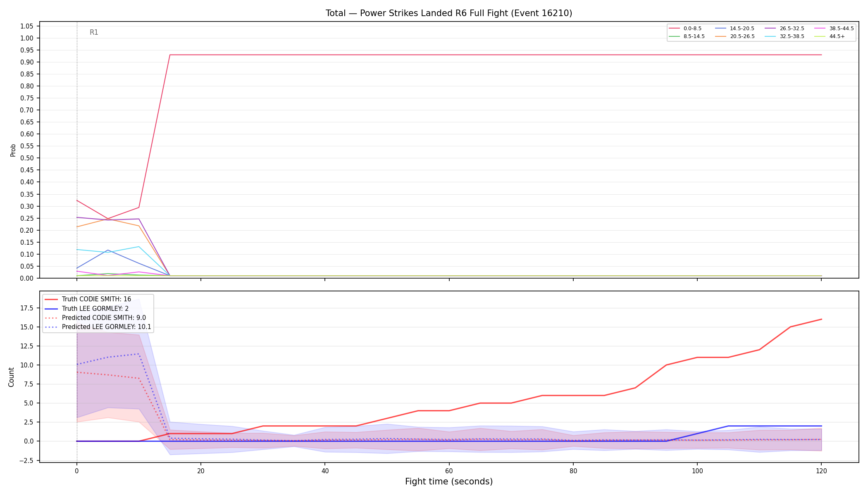Select the '44.5+' legend label
Screen dimensions: 868x496
(x=837, y=36)
